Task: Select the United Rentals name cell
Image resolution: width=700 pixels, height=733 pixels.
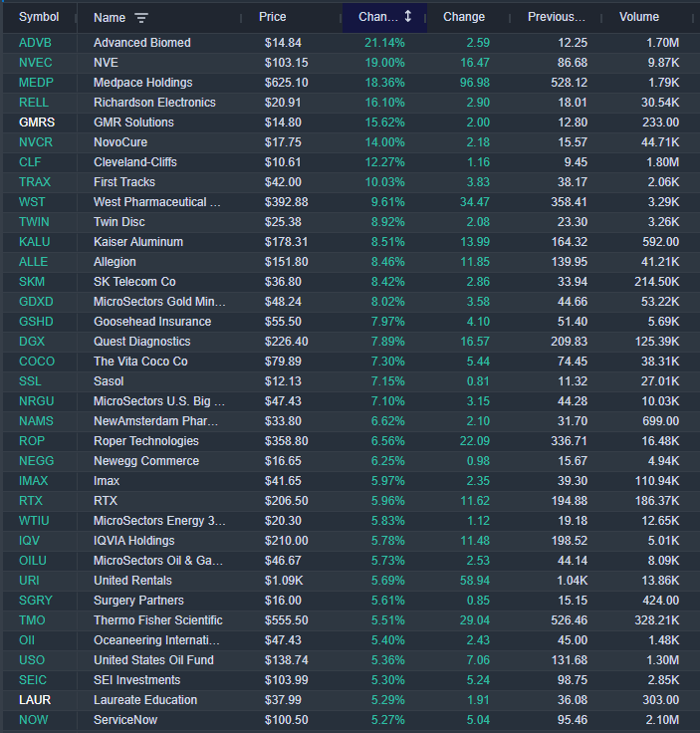Action: point(132,581)
